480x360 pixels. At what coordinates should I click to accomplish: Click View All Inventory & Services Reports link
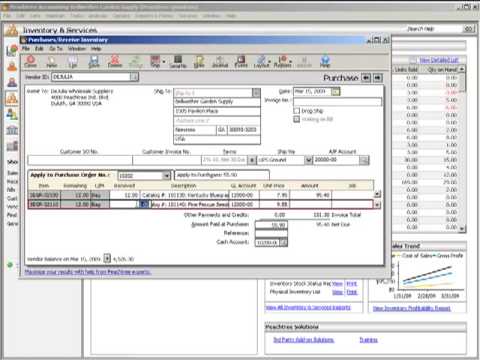coord(308,307)
